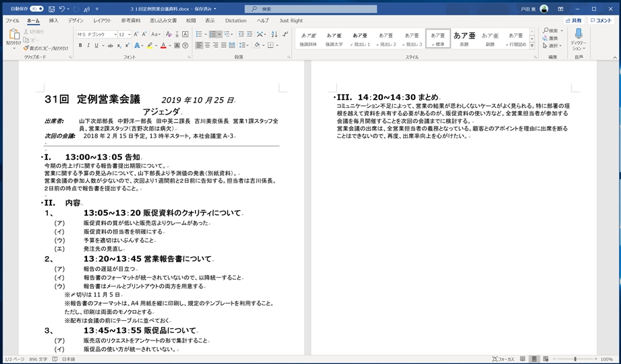Open the highlight color dropdown arrow
This screenshot has height=364, width=621.
[x=156, y=46]
